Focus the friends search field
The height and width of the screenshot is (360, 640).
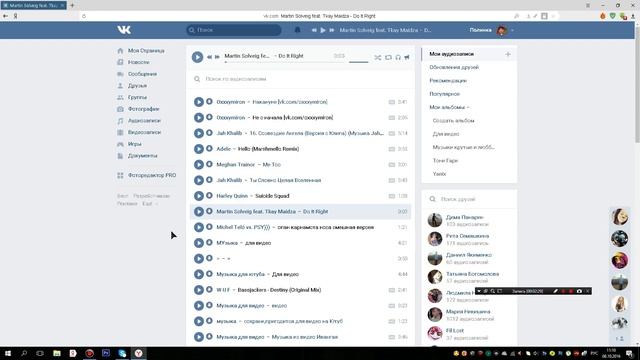tap(469, 199)
